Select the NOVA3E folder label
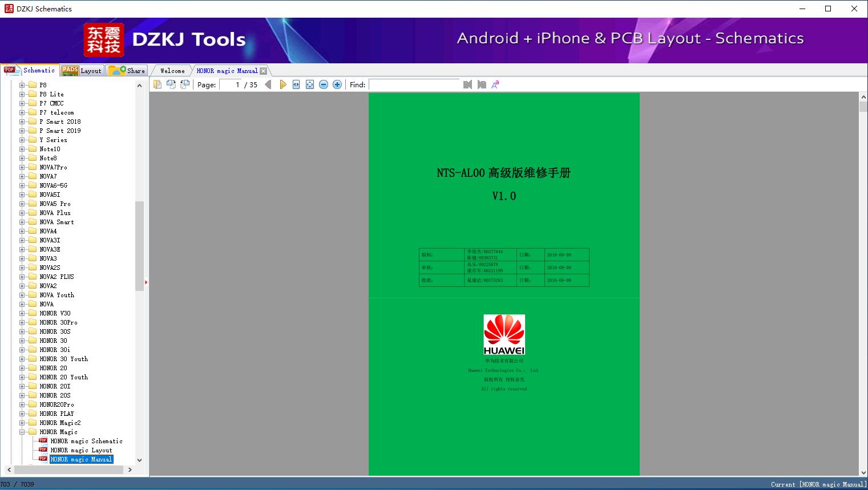Image resolution: width=868 pixels, height=490 pixels. (50, 249)
